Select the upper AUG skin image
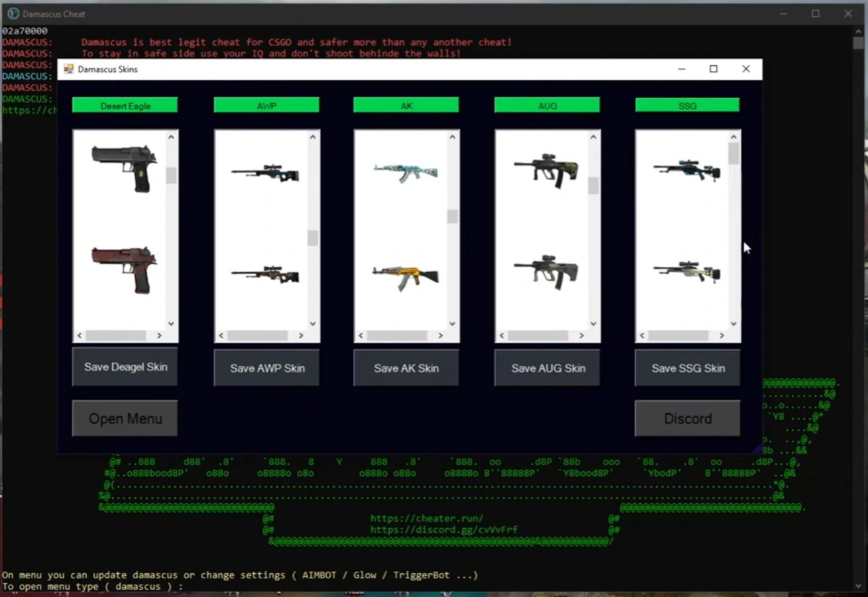This screenshot has height=597, width=868. (x=546, y=170)
